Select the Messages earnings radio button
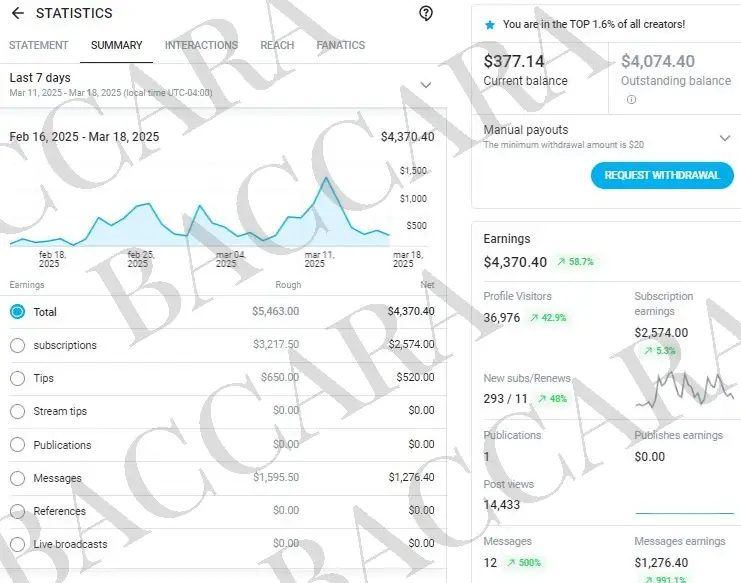This screenshot has height=583, width=741. coord(17,478)
